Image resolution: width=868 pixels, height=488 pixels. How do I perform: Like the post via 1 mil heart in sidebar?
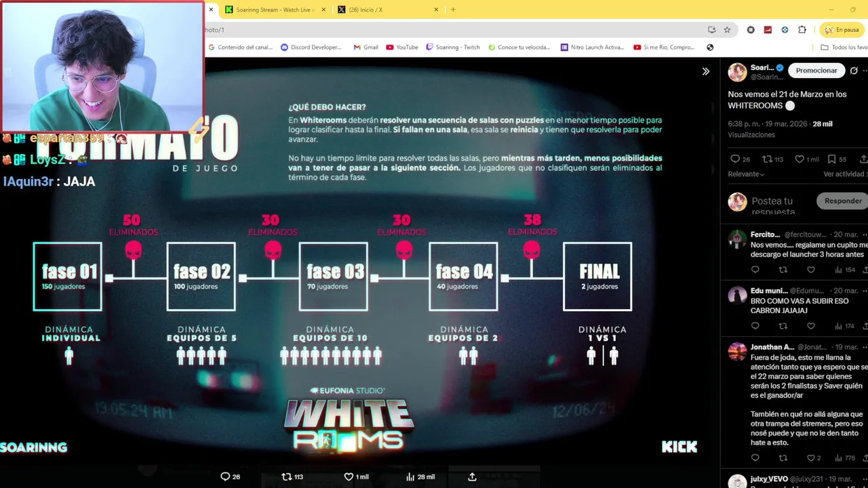[x=807, y=159]
